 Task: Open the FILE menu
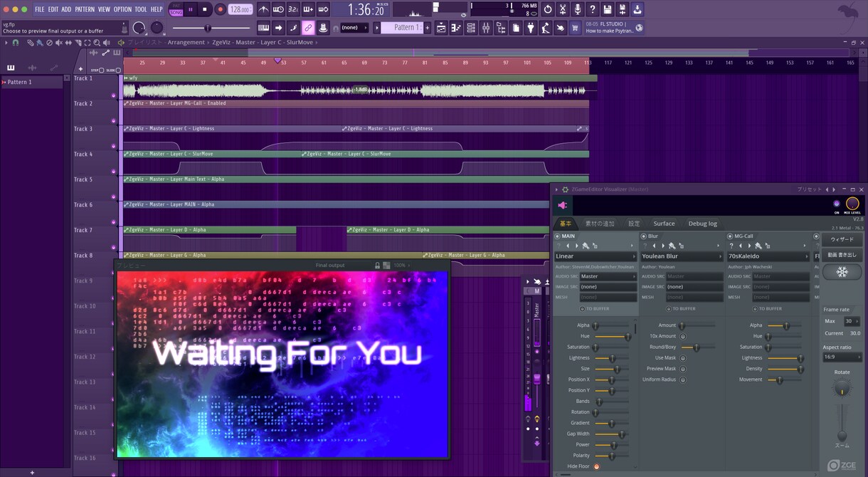click(40, 9)
